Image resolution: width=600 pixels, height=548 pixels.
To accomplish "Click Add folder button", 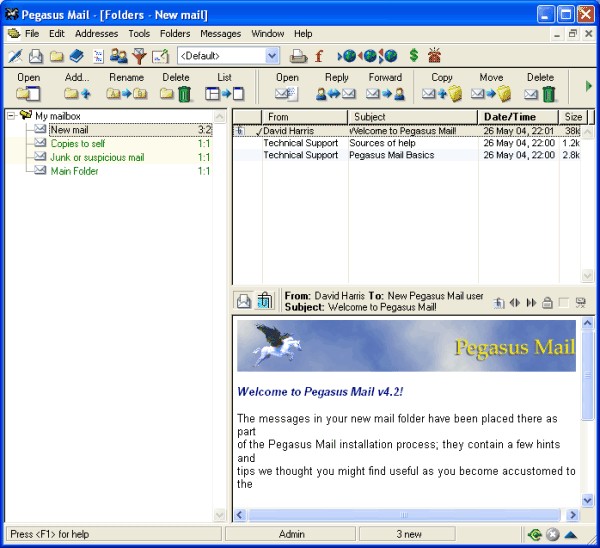I will (77, 86).
